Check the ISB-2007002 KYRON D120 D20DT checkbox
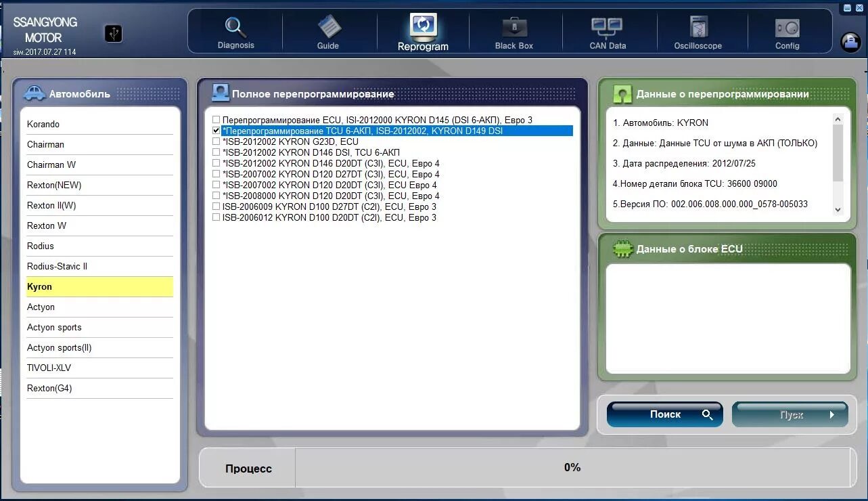 [x=216, y=185]
